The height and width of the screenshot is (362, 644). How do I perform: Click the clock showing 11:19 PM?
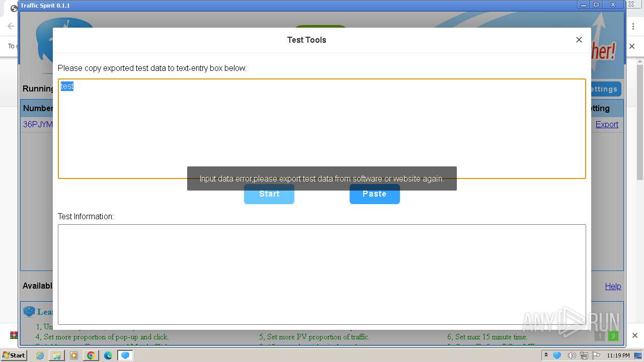coord(618,355)
